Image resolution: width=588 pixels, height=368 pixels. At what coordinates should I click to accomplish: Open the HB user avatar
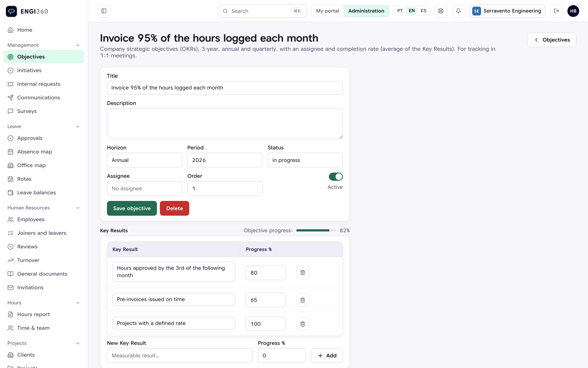pyautogui.click(x=573, y=11)
